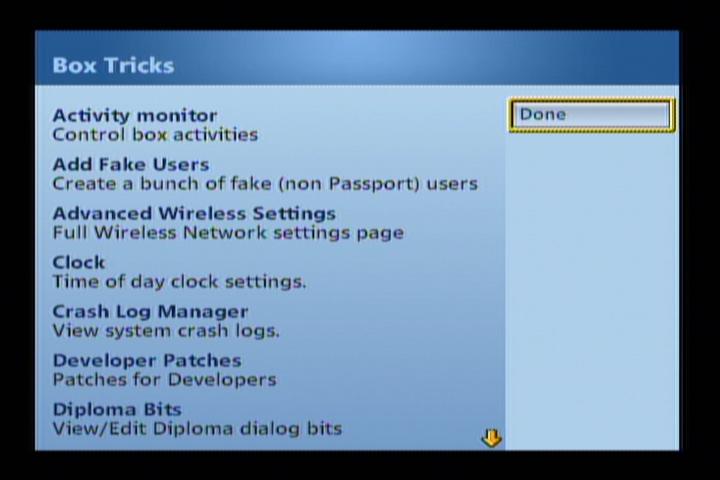The image size is (720, 480).
Task: Click 'Patches for Developers' description
Action: pos(164,380)
